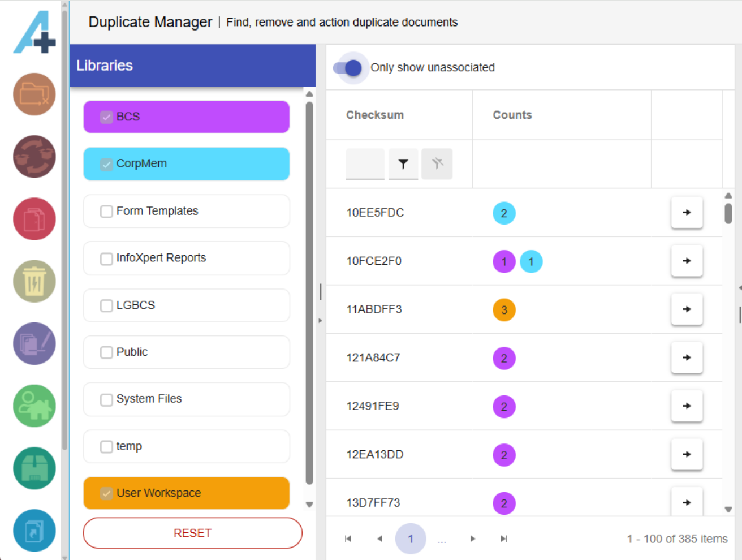The image size is (742, 560).
Task: Expand the collapsed splitter panel arrow
Action: pyautogui.click(x=320, y=321)
